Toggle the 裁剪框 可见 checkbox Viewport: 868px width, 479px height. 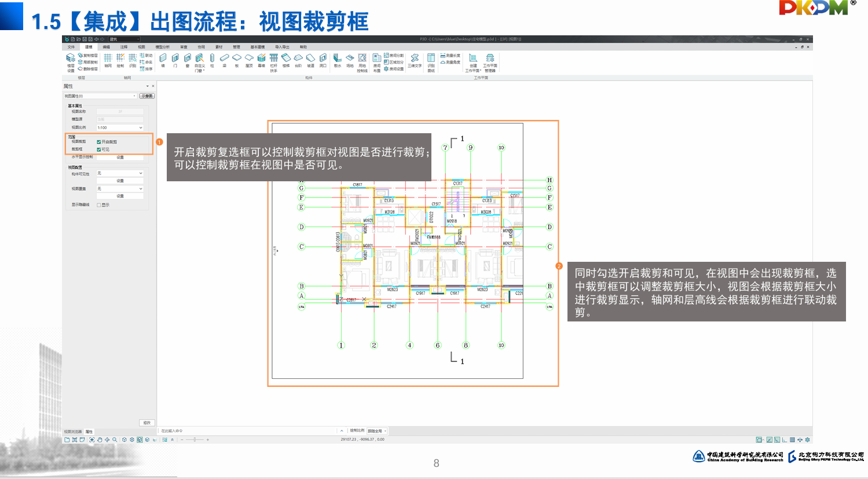click(x=99, y=149)
